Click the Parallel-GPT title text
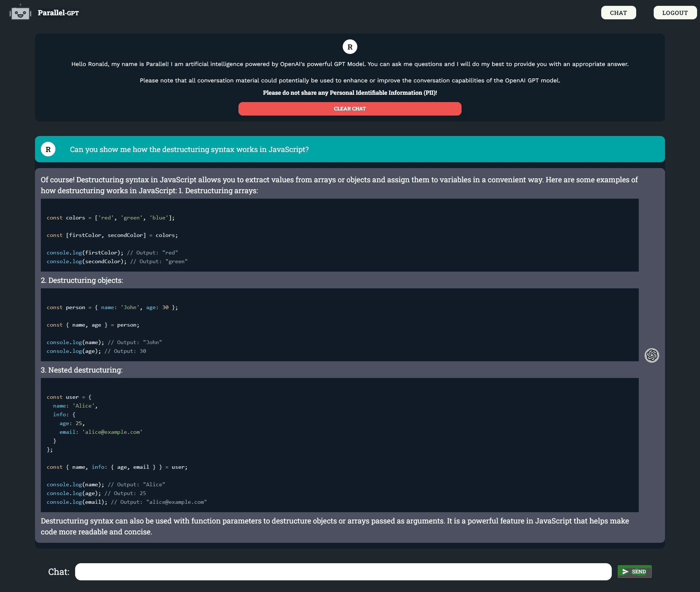The width and height of the screenshot is (700, 592). tap(58, 13)
